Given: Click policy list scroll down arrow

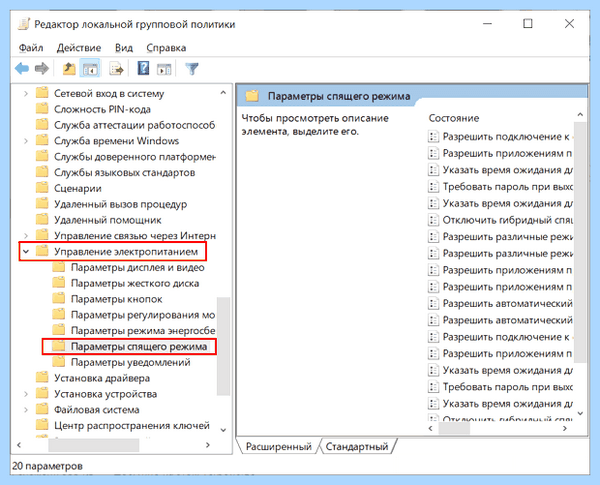Looking at the screenshot, I should point(580,413).
